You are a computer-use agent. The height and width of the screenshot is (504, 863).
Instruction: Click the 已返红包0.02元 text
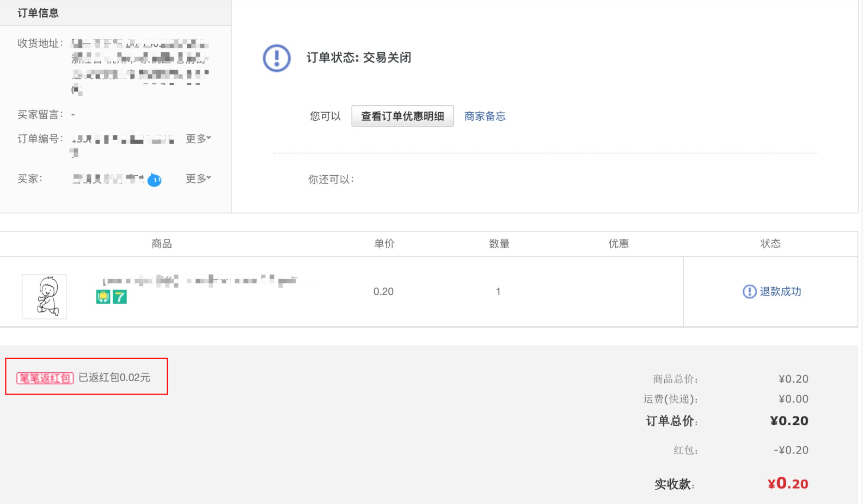point(114,377)
